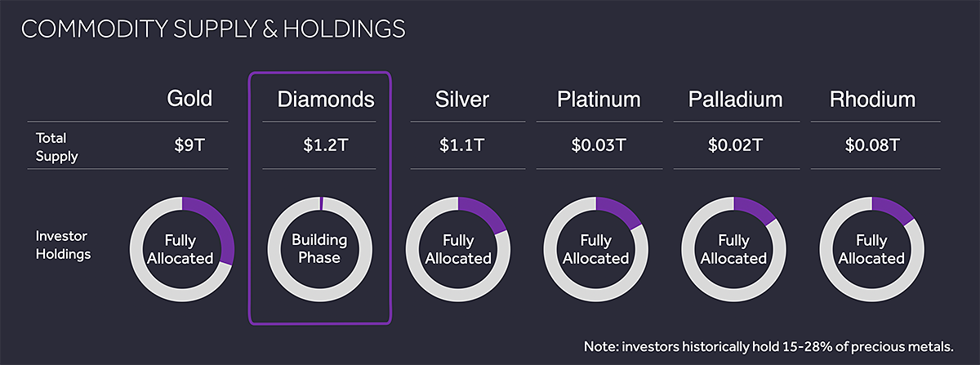Select the $1.2T diamonds supply value

point(318,145)
